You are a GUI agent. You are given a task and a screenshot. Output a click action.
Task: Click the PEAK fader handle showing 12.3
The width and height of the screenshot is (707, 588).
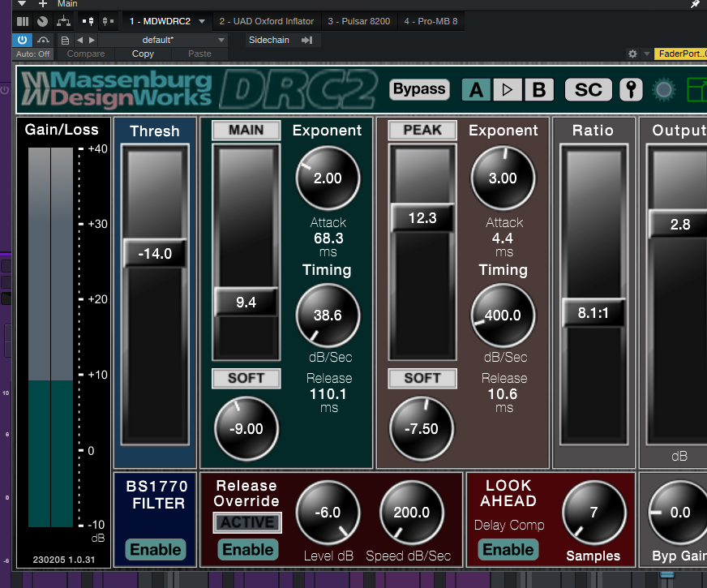coord(422,218)
